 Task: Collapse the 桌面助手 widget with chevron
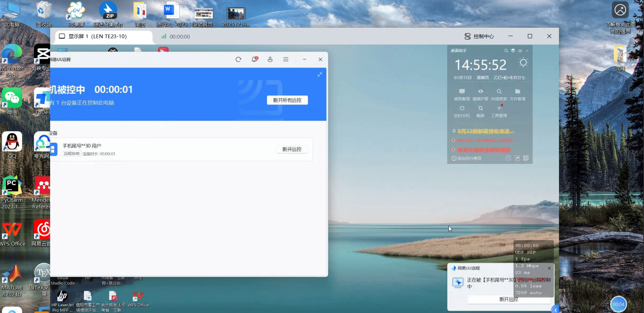pos(527,51)
